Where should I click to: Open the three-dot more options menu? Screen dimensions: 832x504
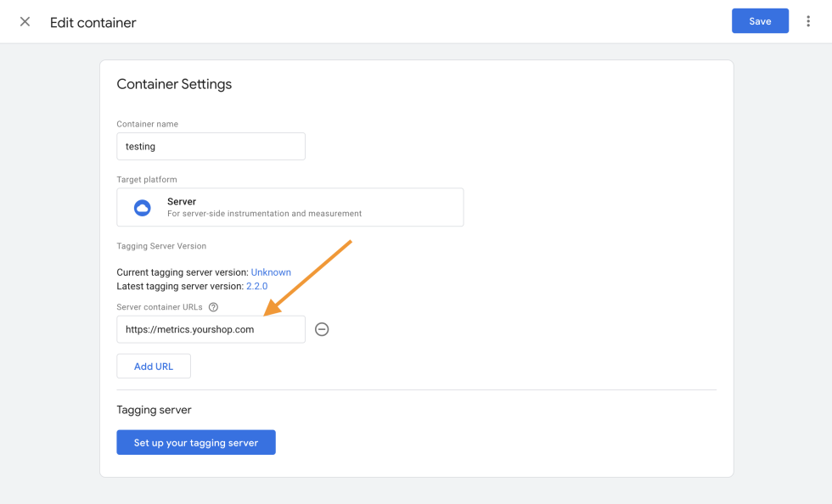[x=808, y=22]
